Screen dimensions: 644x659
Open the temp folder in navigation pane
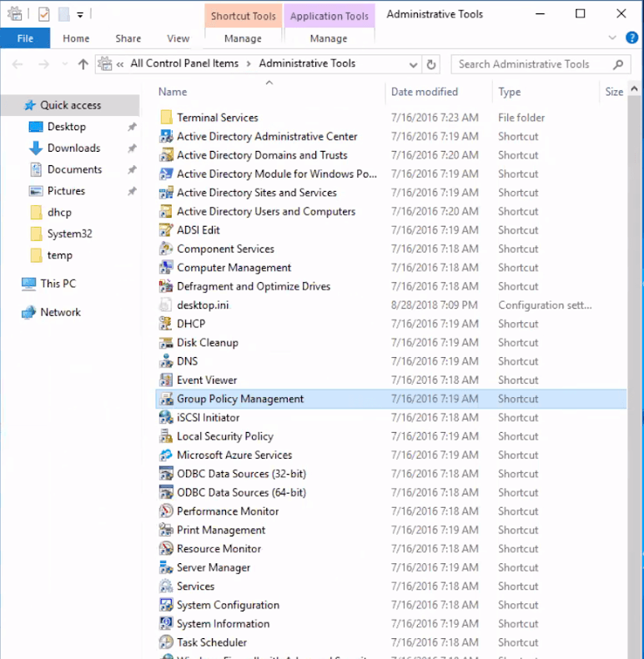click(x=60, y=255)
